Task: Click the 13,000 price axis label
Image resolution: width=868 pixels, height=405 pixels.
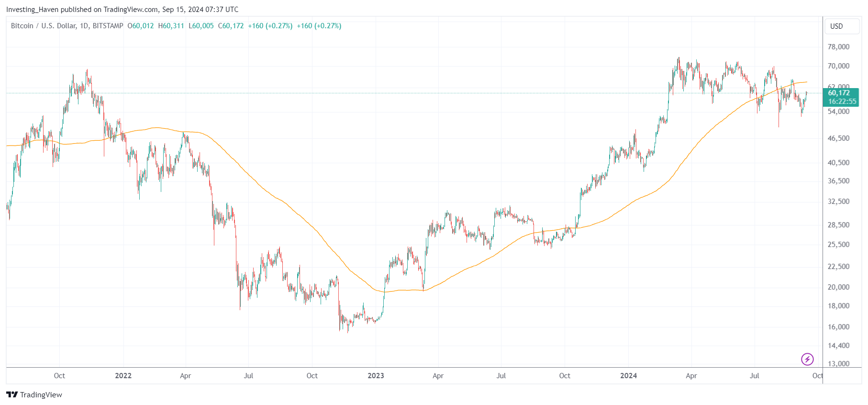Action: click(x=838, y=364)
